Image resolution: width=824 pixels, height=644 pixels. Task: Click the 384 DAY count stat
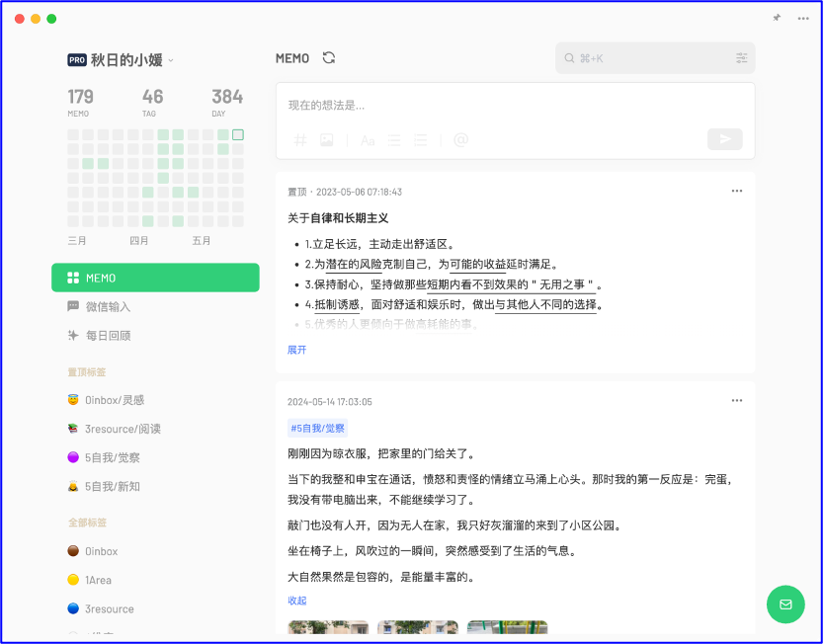click(x=227, y=103)
